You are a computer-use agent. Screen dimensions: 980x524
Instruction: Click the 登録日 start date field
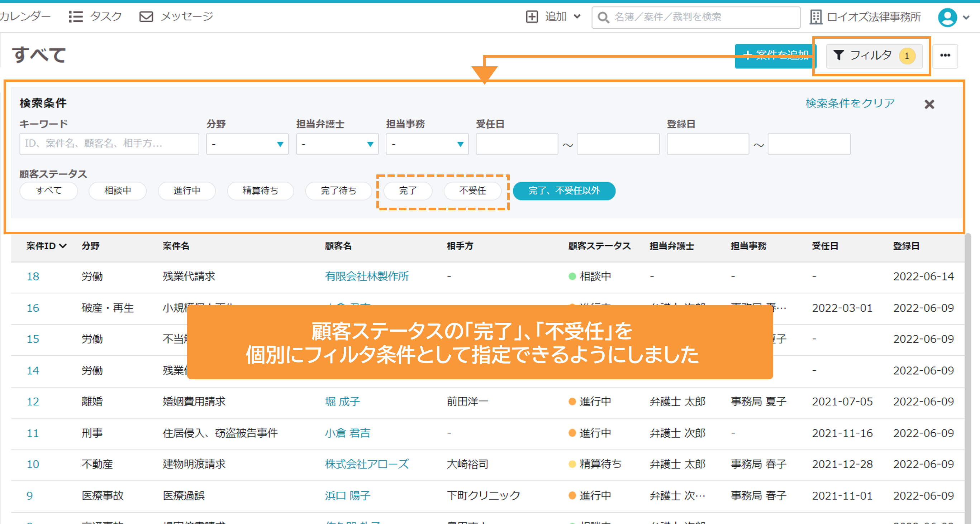click(x=708, y=144)
